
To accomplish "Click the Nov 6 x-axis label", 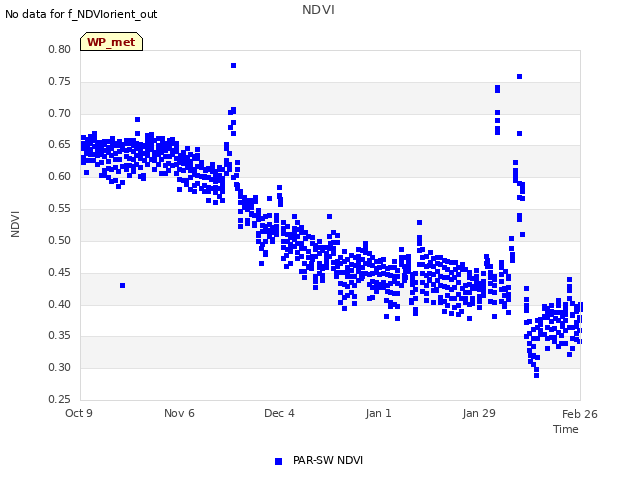I will pyautogui.click(x=179, y=413).
